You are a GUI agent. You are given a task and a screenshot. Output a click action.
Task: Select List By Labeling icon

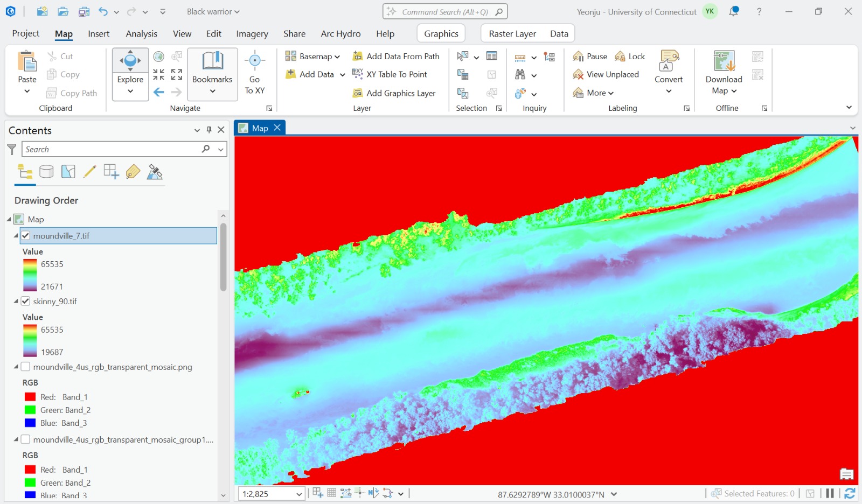click(133, 172)
